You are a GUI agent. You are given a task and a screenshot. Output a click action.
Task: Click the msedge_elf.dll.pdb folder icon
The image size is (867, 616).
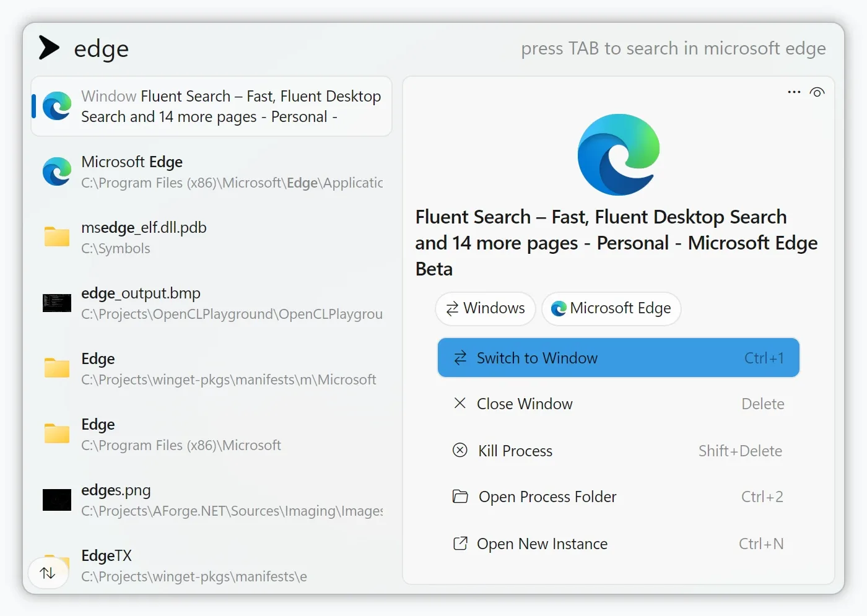pyautogui.click(x=57, y=236)
